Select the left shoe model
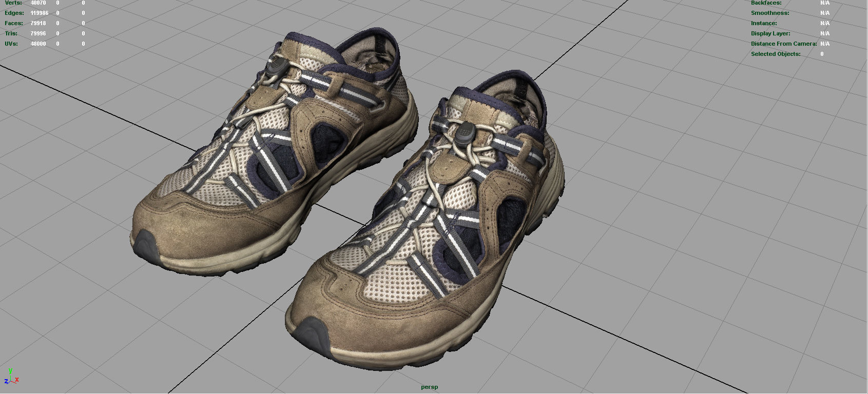 (x=274, y=154)
